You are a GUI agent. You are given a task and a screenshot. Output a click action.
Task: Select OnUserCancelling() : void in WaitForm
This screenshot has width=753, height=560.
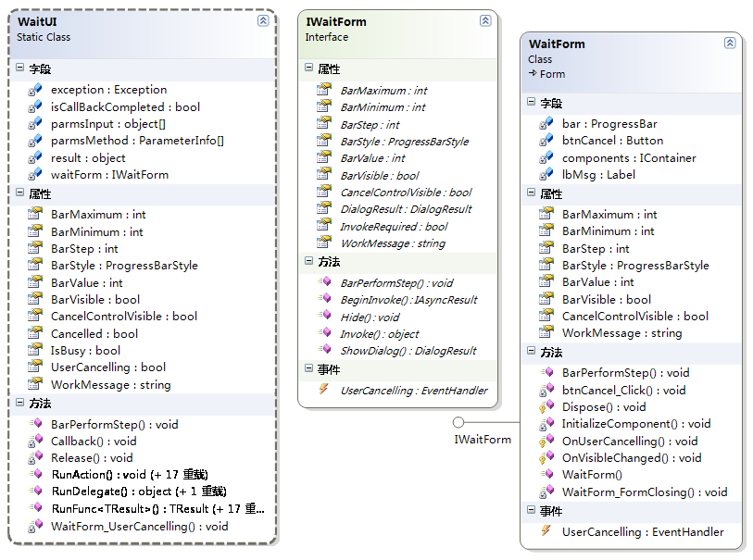tap(630, 441)
